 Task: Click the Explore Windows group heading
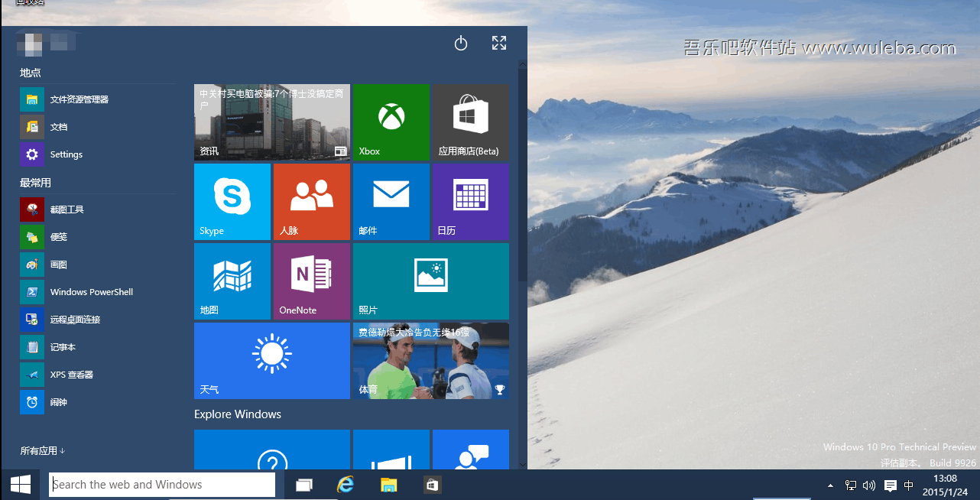[238, 414]
